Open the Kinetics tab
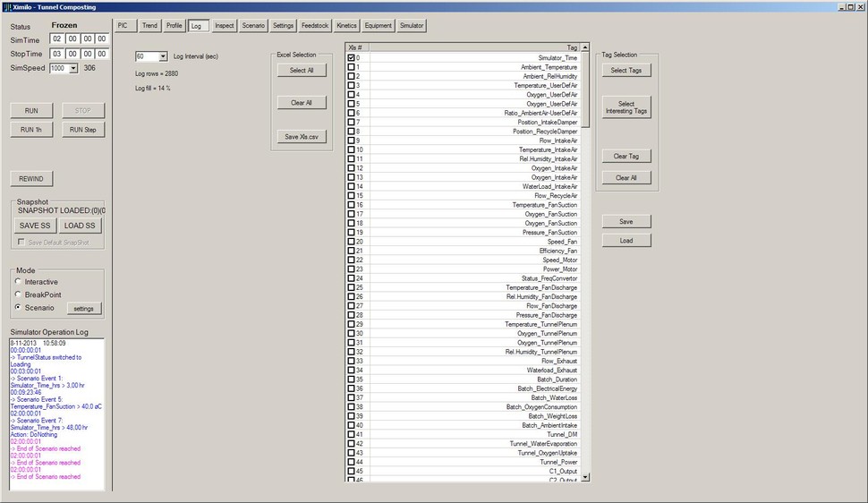The height and width of the screenshot is (503, 868). point(346,26)
